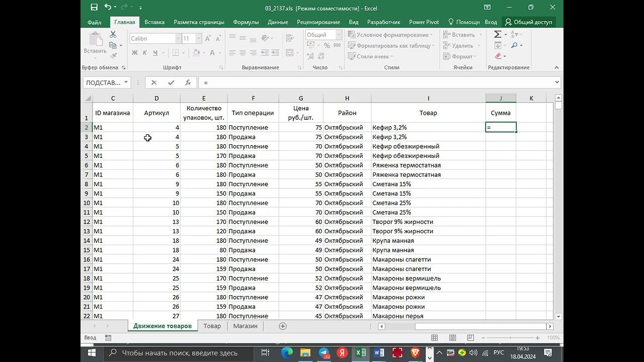Click the Вход sign-in link
This screenshot has height=362, width=644.
tap(491, 22)
